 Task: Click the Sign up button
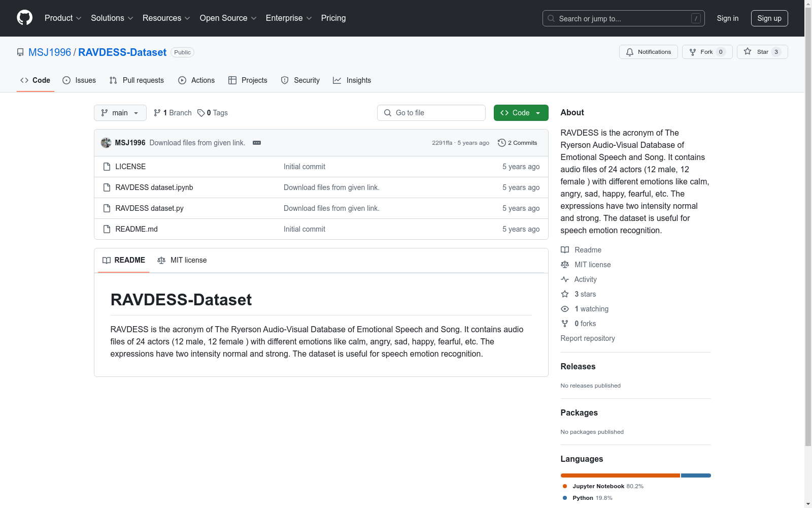pos(769,18)
